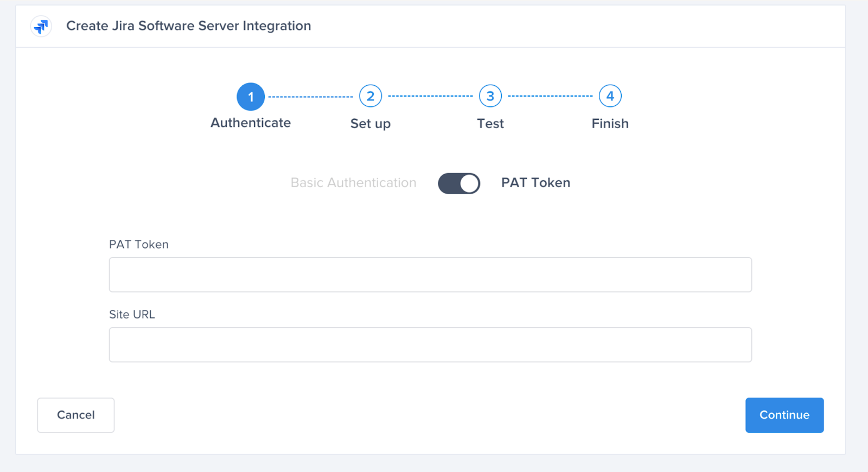Click the PAT Token field label above input

(x=139, y=245)
